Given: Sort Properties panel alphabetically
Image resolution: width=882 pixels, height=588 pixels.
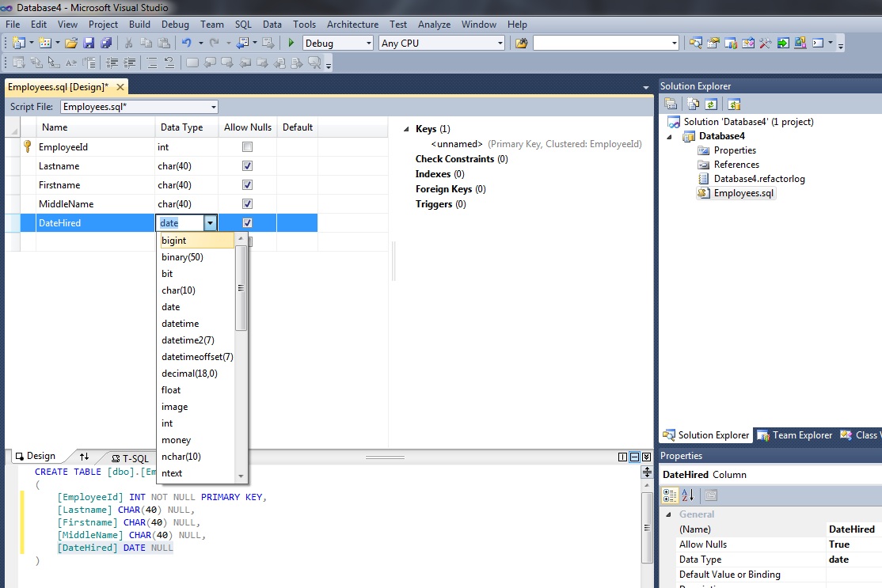Looking at the screenshot, I should (x=688, y=495).
